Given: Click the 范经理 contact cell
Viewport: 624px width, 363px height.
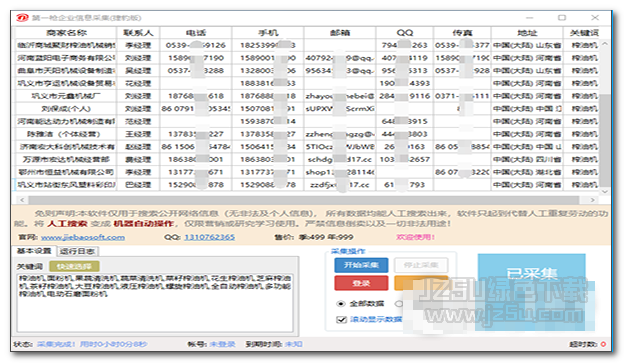Looking at the screenshot, I should click(x=138, y=121).
